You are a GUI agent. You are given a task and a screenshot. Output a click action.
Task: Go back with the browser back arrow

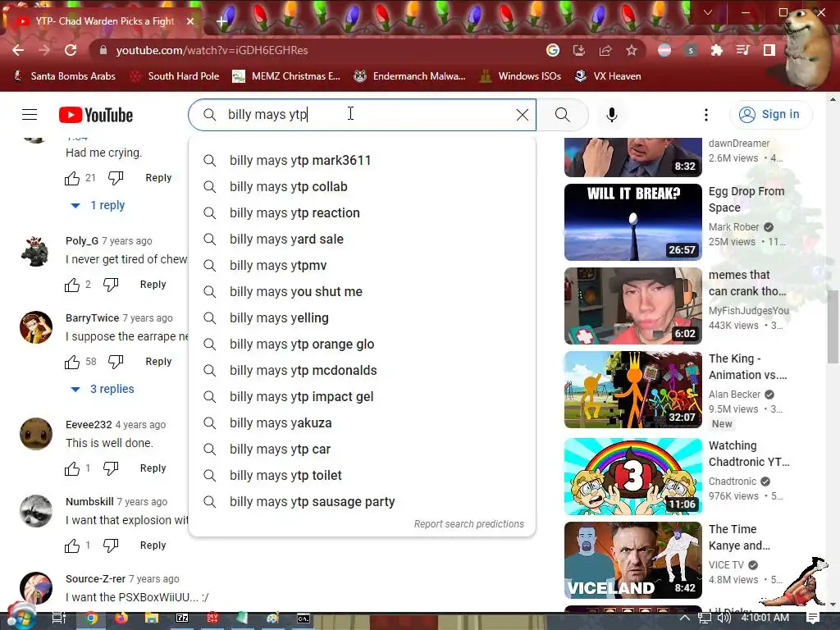coord(18,50)
